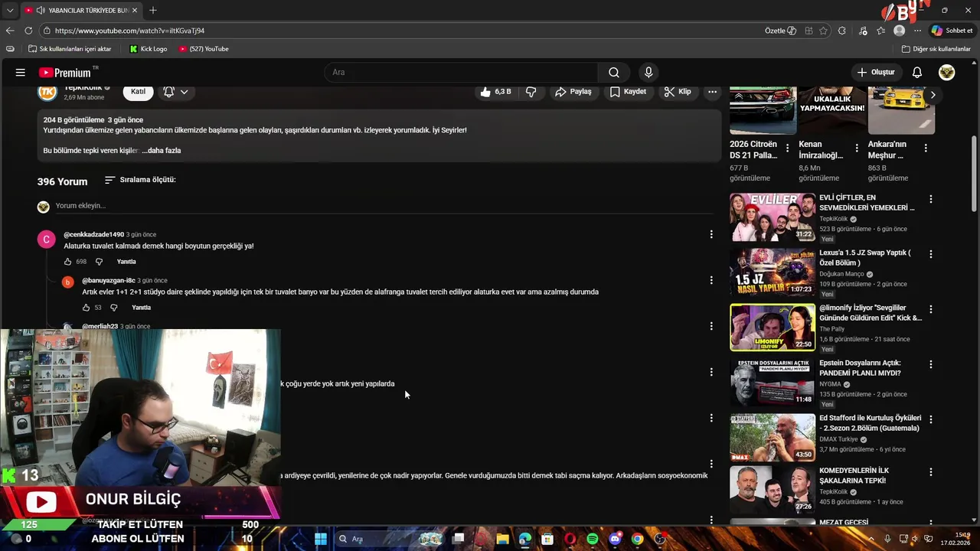Image resolution: width=980 pixels, height=551 pixels.
Task: Open the notifications bell in YouTube header
Action: click(x=917, y=72)
